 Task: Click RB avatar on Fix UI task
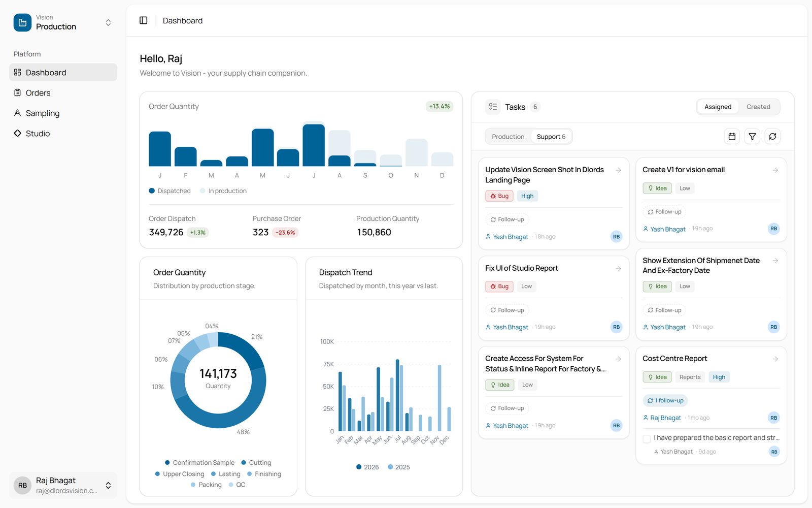[616, 327]
